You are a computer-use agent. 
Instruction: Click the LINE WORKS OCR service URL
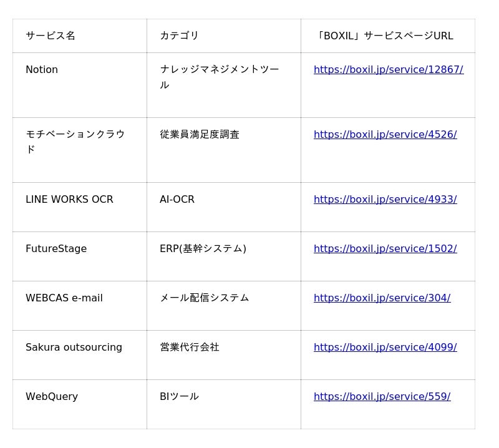coord(385,200)
